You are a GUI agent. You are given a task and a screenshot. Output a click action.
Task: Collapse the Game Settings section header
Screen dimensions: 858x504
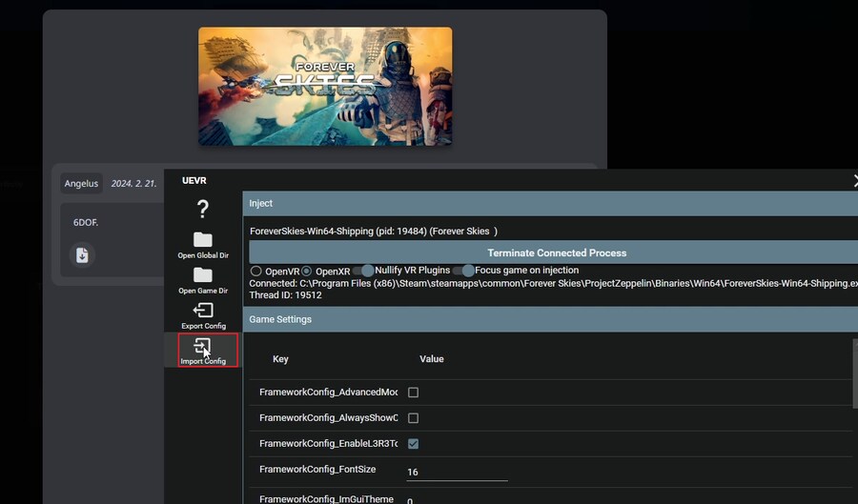(x=550, y=319)
